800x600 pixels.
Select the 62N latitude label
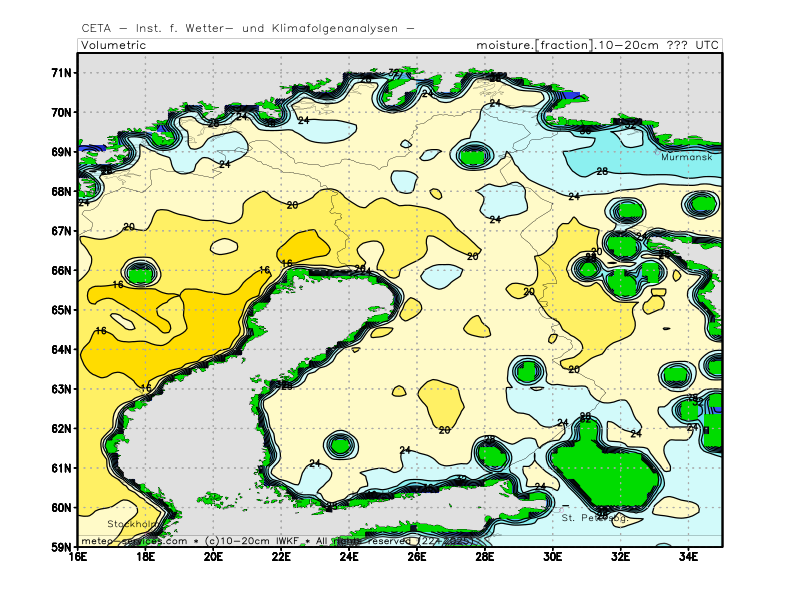pos(62,429)
